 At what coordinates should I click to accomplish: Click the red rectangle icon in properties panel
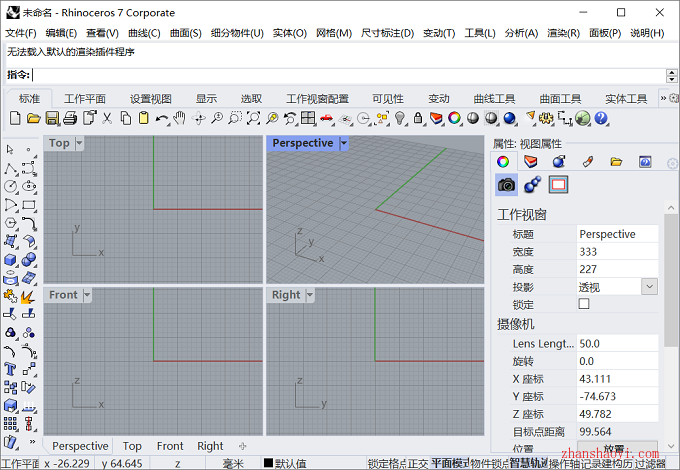559,185
